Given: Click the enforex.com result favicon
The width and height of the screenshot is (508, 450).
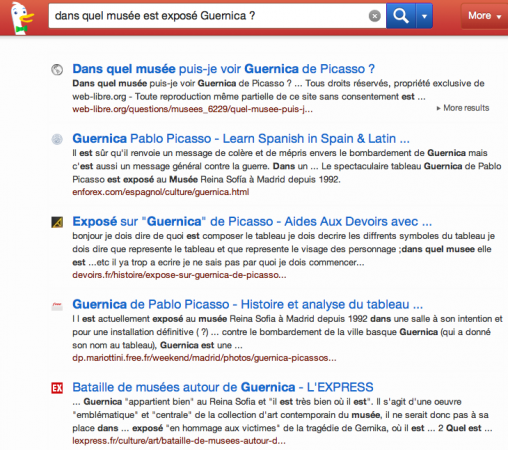Looking at the screenshot, I should click(x=57, y=139).
